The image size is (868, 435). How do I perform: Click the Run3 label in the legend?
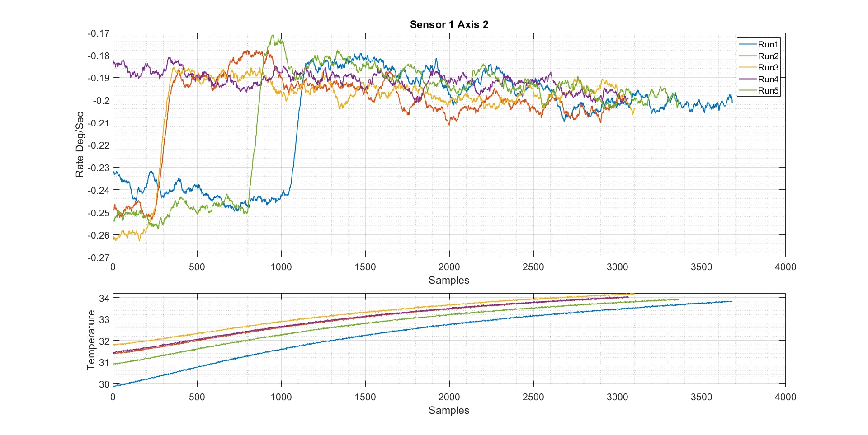[768, 67]
